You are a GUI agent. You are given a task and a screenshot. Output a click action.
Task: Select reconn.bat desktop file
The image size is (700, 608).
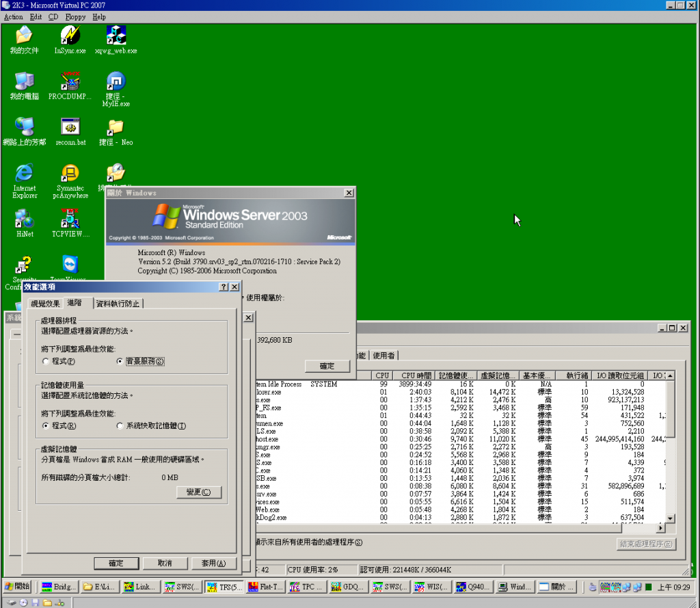[x=70, y=132]
